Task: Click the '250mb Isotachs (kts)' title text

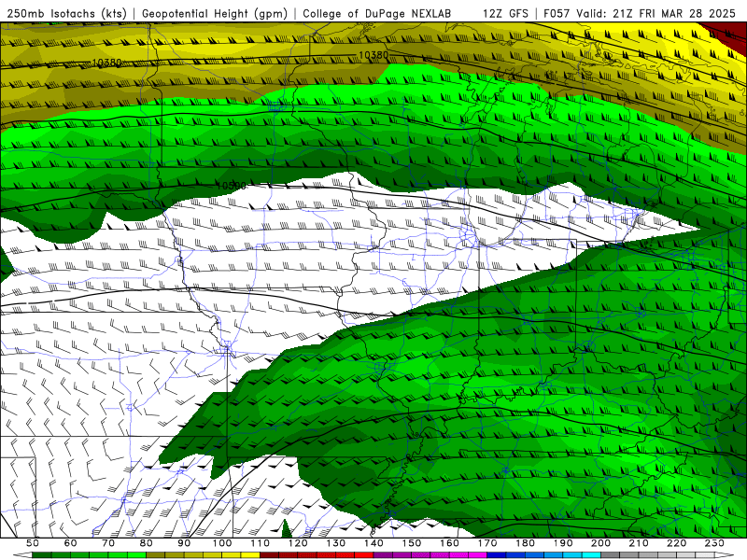Action: click(x=66, y=13)
